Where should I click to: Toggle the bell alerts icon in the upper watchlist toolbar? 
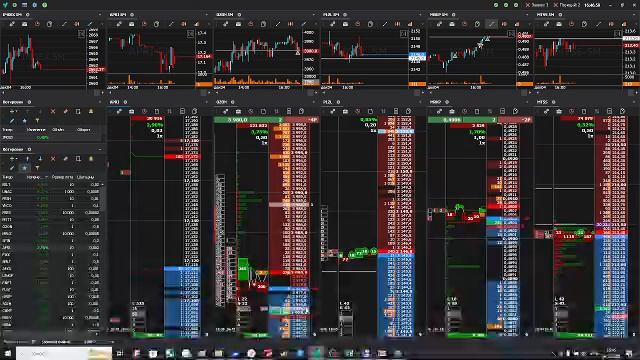[x=91, y=111]
